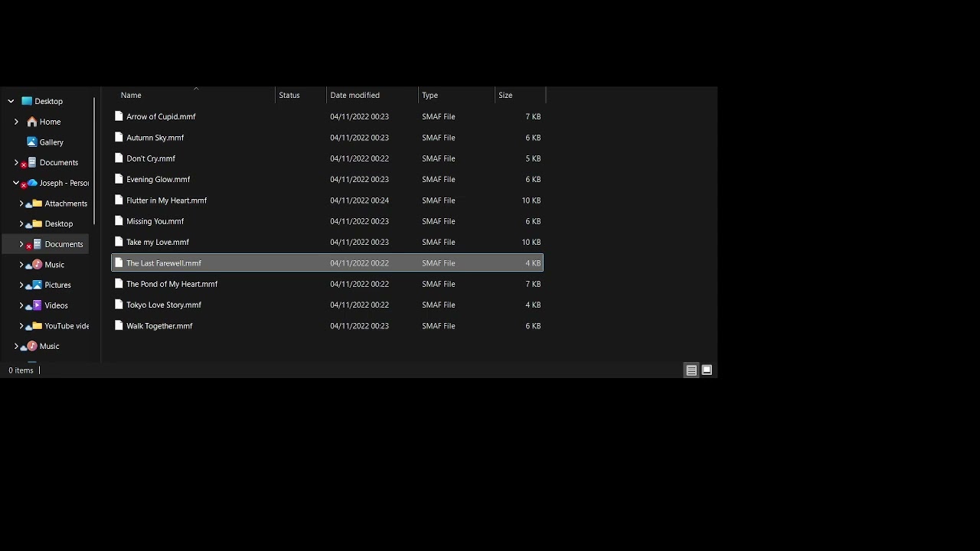Collapse the Joseph - Personal tree node
Viewport: 980px width, 551px height.
(16, 183)
